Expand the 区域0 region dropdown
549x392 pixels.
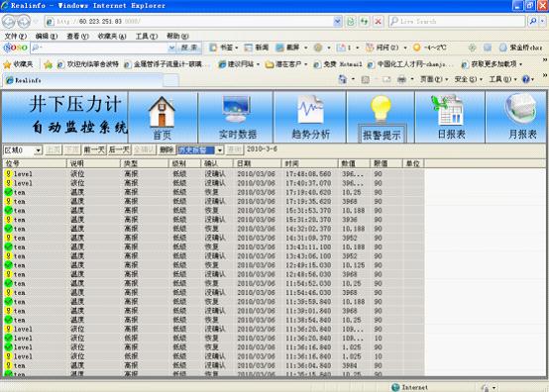39,150
